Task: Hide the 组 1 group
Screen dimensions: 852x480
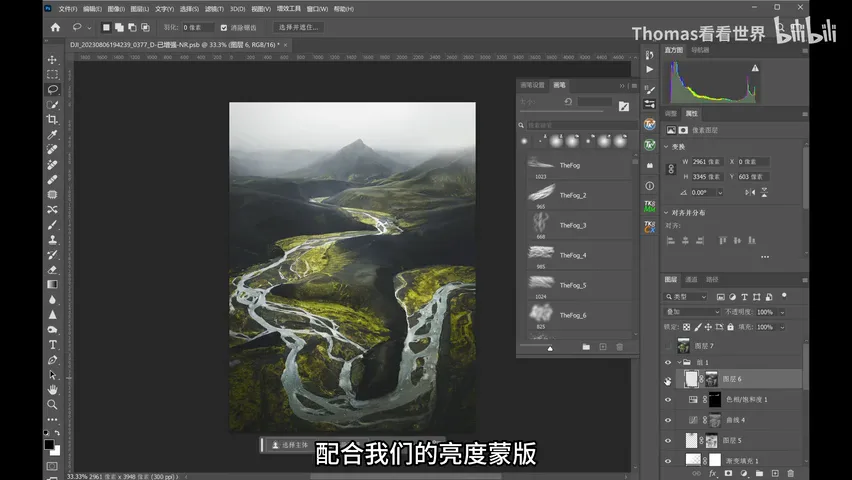Action: click(668, 362)
